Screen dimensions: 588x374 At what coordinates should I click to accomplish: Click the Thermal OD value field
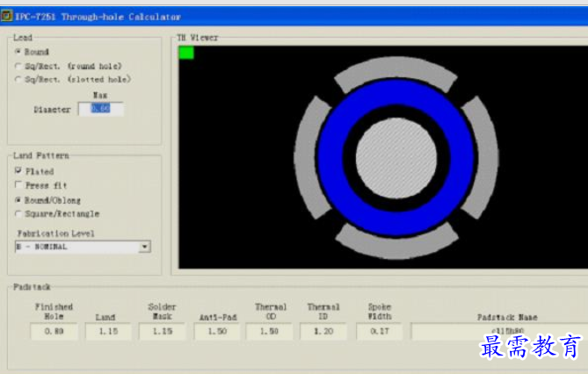click(x=269, y=331)
